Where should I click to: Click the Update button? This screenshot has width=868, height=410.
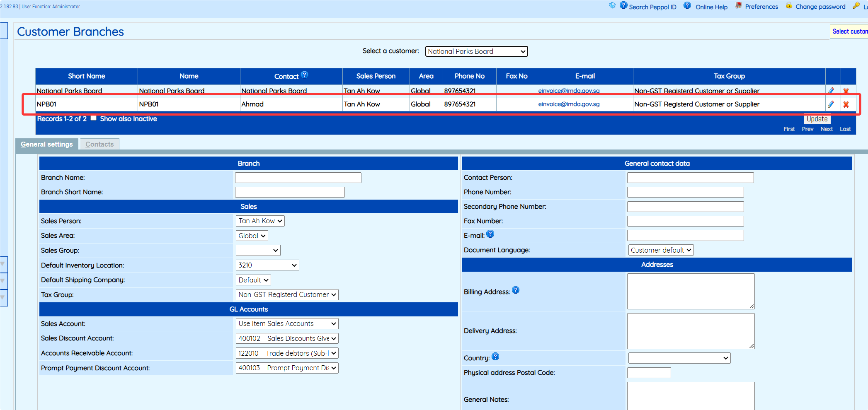(x=817, y=119)
